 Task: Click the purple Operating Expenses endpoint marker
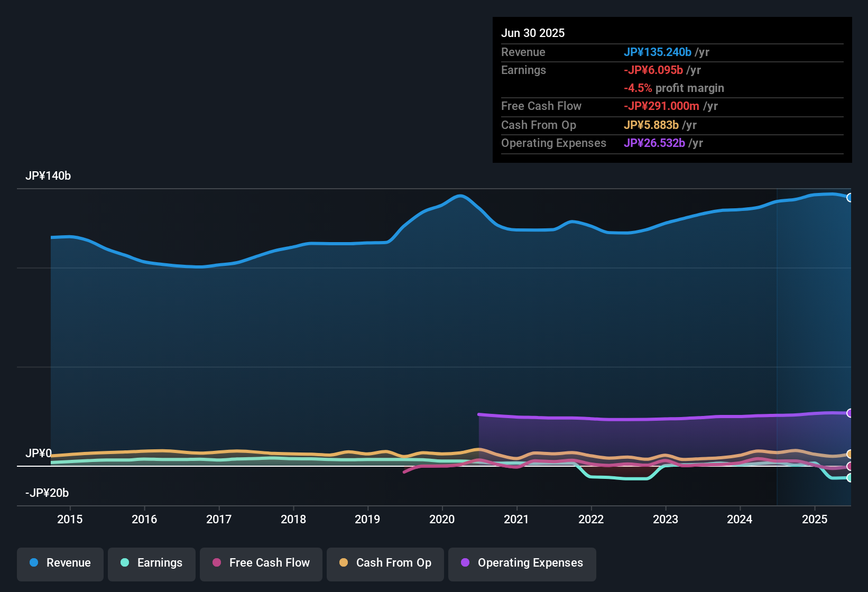pos(850,413)
